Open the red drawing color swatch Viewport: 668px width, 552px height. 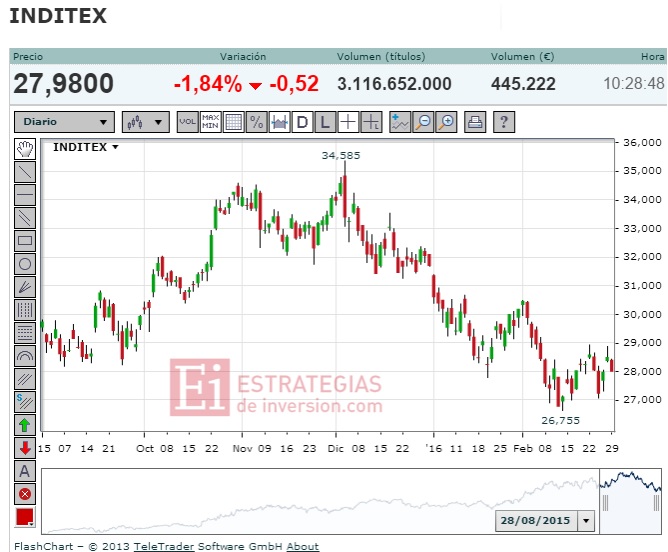click(25, 517)
